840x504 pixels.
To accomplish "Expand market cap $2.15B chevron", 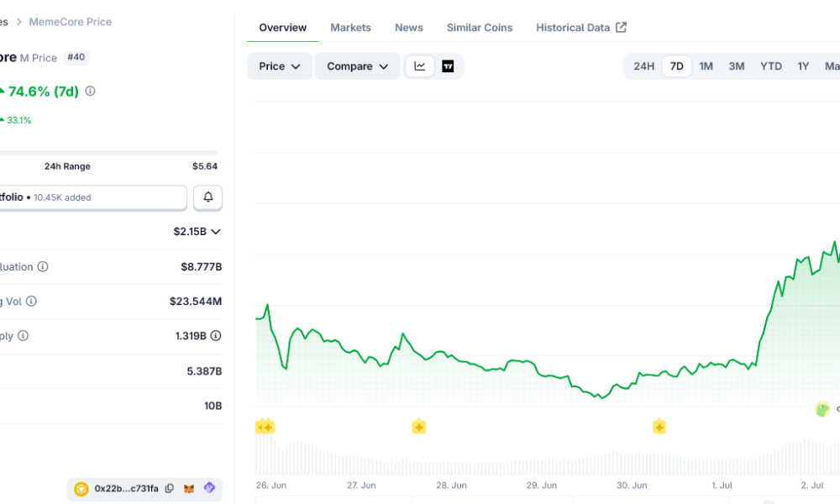I will pos(216,232).
